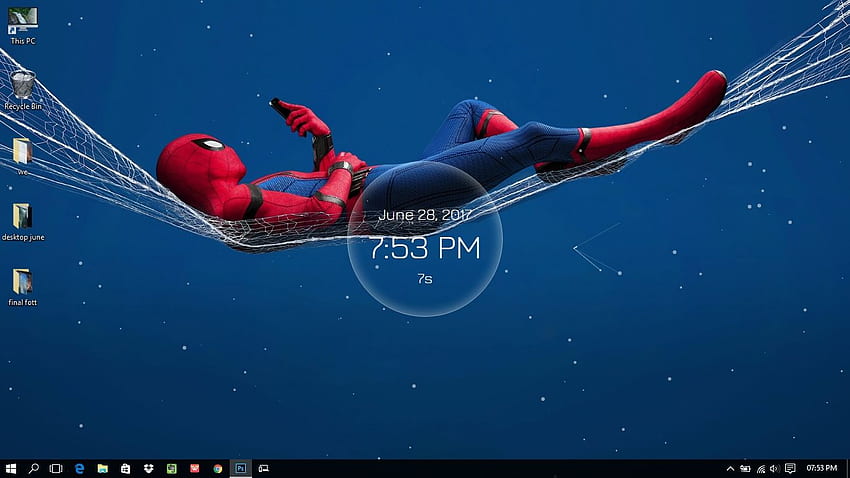
Task: Open the Action Center notifications
Action: point(790,469)
